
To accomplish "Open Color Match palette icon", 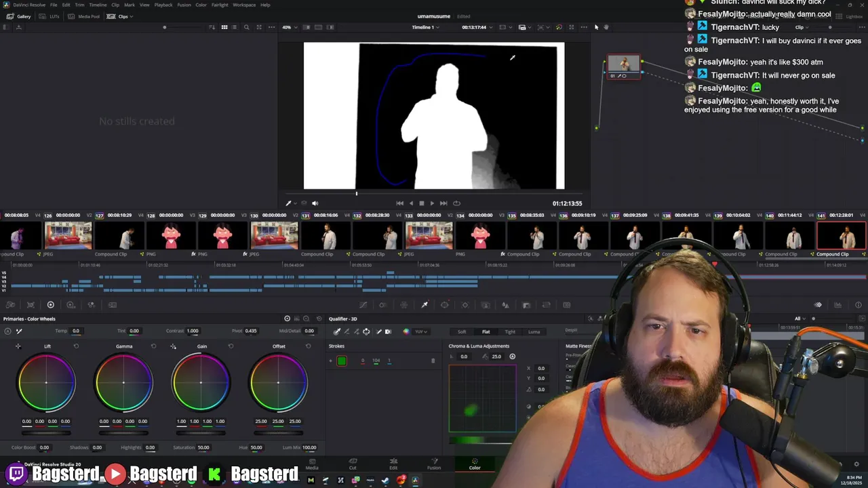I will [x=31, y=305].
